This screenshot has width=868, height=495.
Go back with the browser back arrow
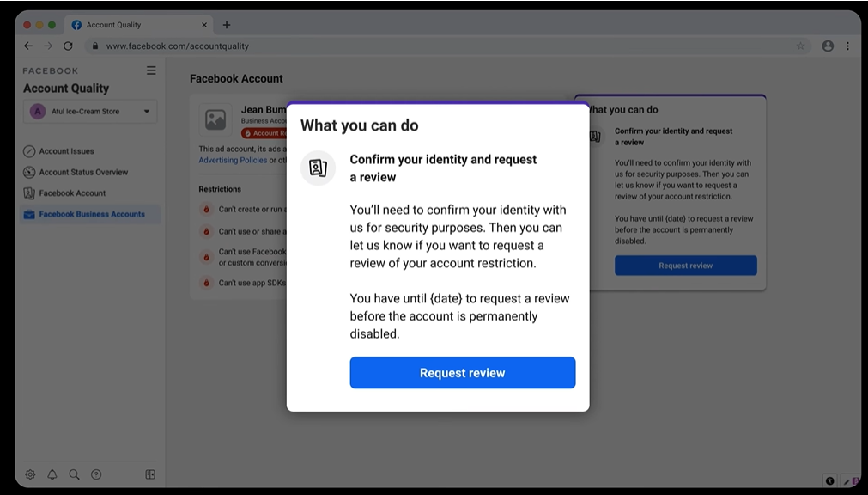pos(28,46)
